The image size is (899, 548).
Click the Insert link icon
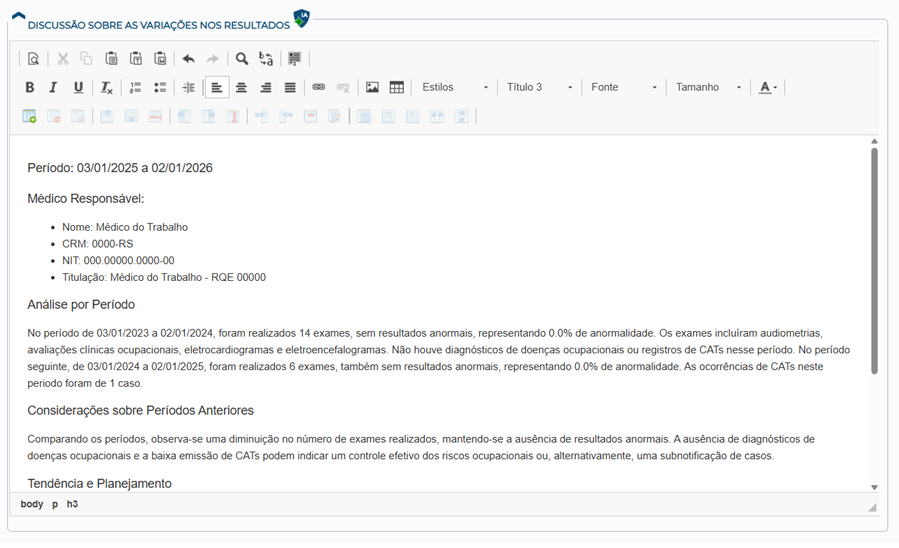pos(319,88)
